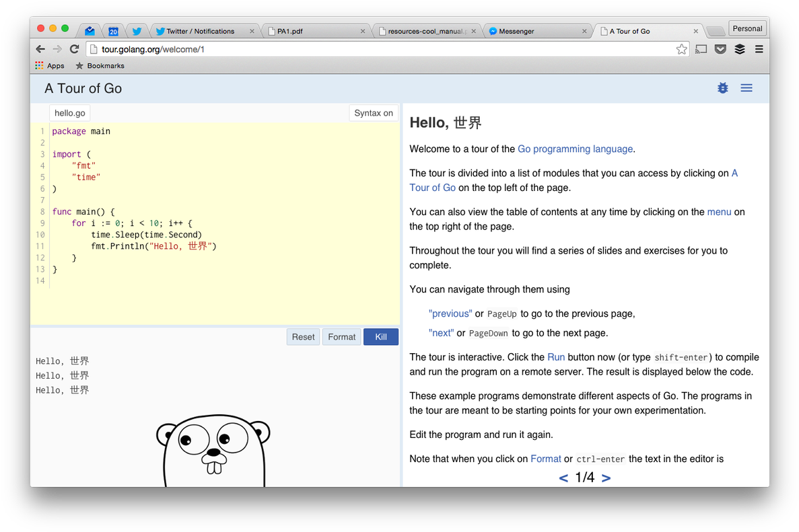Close the PA1.pdf tab
The width and height of the screenshot is (799, 532).
point(363,31)
